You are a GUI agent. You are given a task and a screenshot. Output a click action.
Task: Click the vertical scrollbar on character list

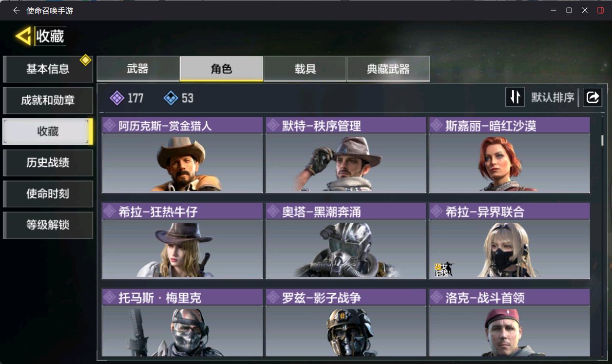click(602, 140)
